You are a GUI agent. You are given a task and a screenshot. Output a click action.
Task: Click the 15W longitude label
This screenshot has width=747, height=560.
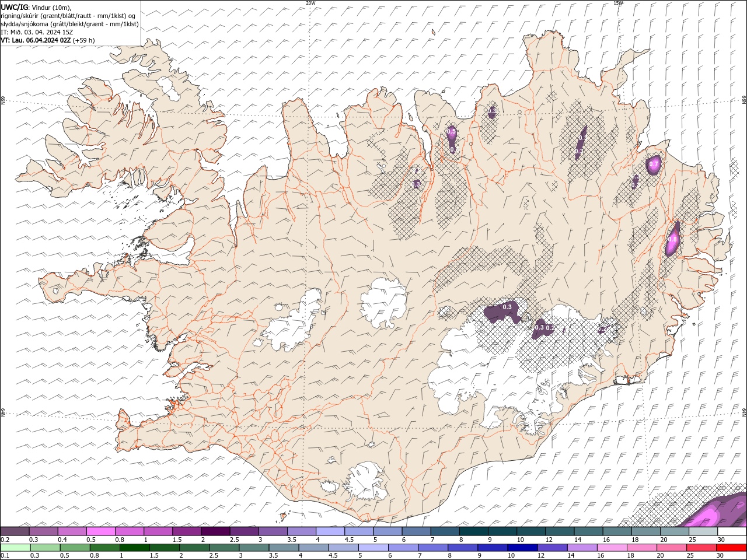(618, 3)
